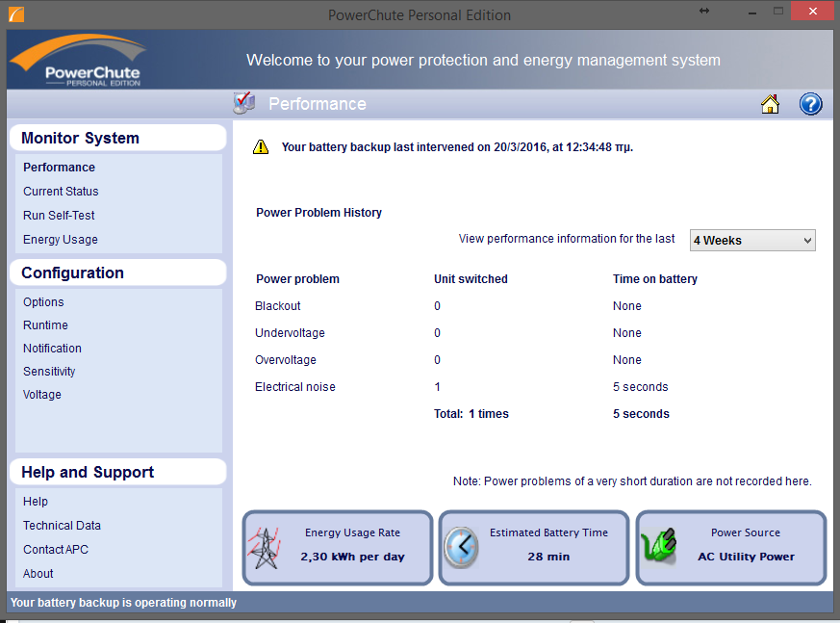The width and height of the screenshot is (840, 623).
Task: Open the Sensitivity settings page
Action: coord(49,372)
